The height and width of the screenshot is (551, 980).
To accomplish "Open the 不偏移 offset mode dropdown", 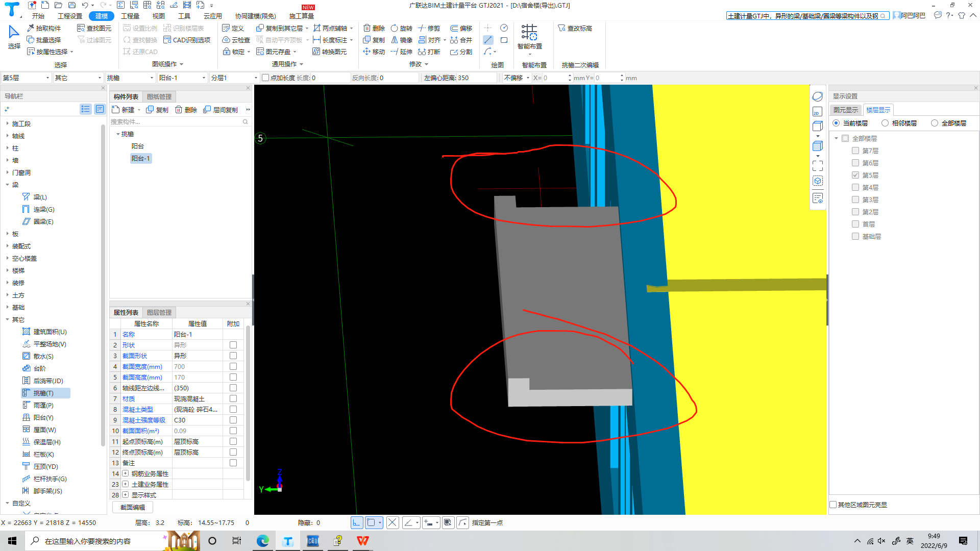I will [x=517, y=78].
